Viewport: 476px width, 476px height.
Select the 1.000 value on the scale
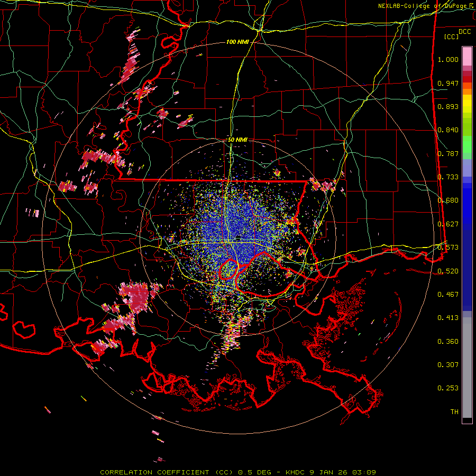tap(448, 59)
